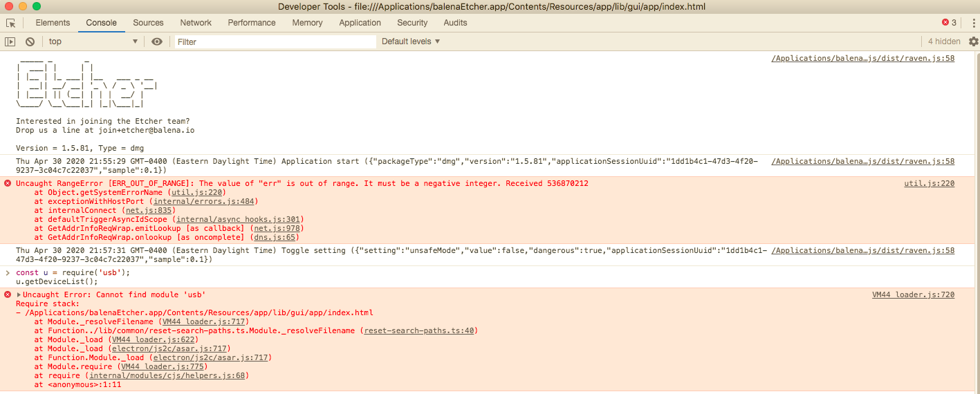Screen dimensions: 980x394
Task: Open VM44 loader.js:775 stack link
Action: coord(162,366)
